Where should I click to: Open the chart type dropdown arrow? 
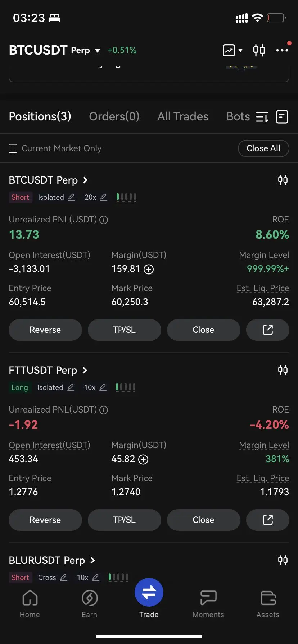(x=240, y=50)
